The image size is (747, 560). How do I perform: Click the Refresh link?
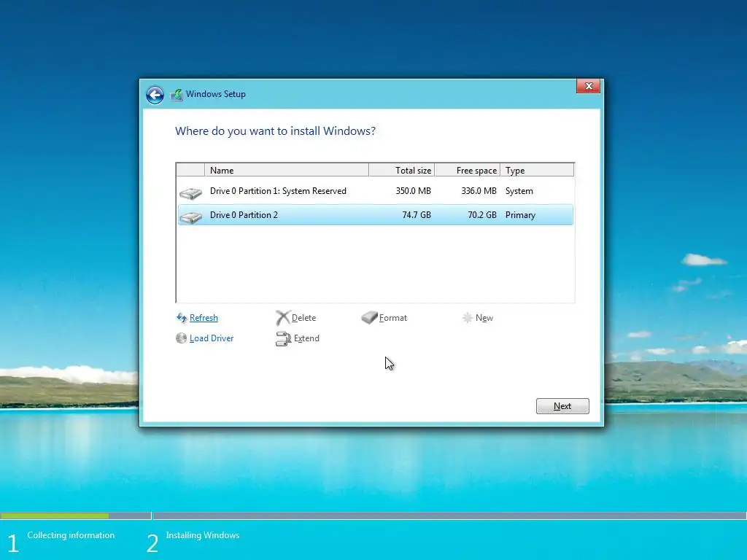[x=204, y=318]
